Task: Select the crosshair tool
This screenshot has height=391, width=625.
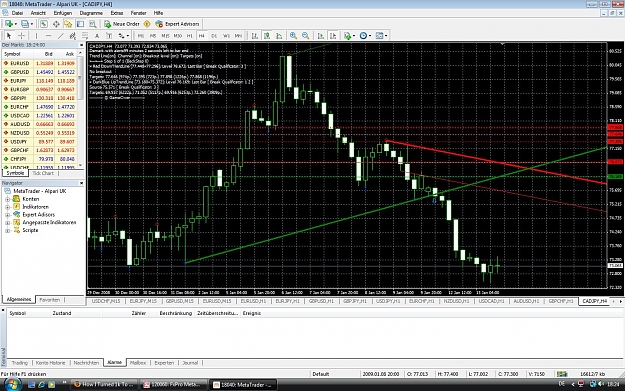Action: (22, 36)
